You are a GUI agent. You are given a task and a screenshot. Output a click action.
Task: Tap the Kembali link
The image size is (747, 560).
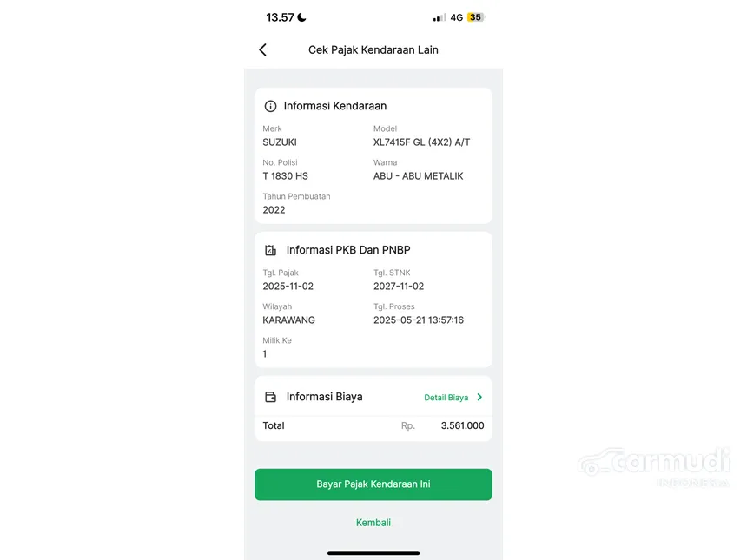tap(373, 523)
